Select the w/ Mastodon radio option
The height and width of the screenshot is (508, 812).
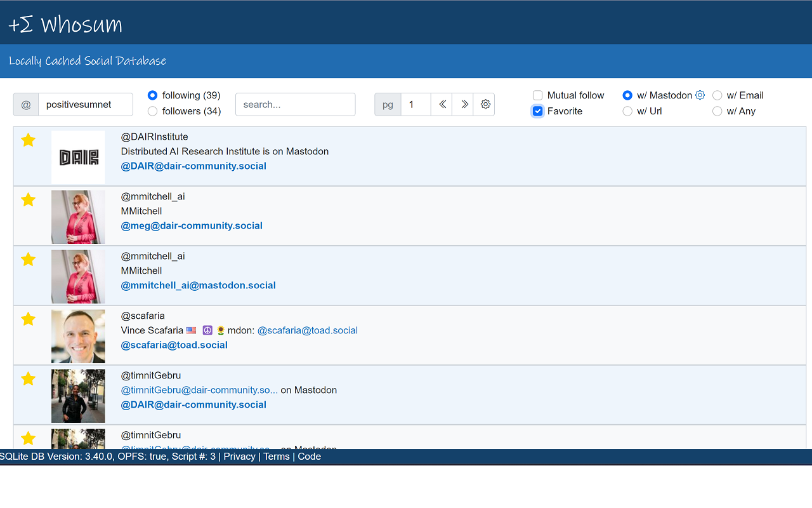pos(627,95)
